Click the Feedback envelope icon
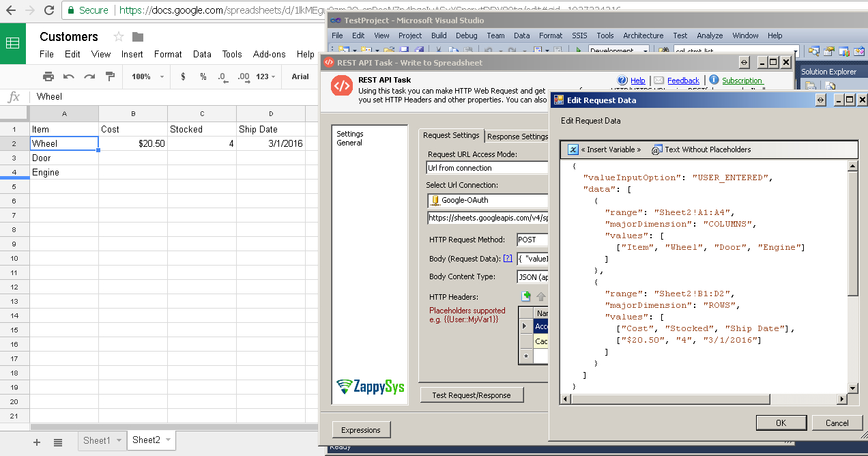868x456 pixels. tap(660, 80)
